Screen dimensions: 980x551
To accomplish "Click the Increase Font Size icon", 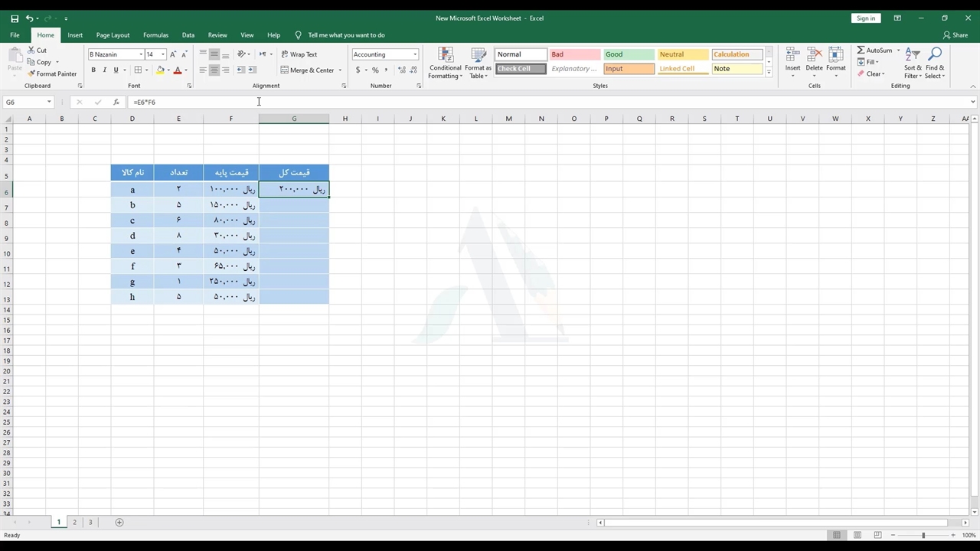I will (x=173, y=54).
